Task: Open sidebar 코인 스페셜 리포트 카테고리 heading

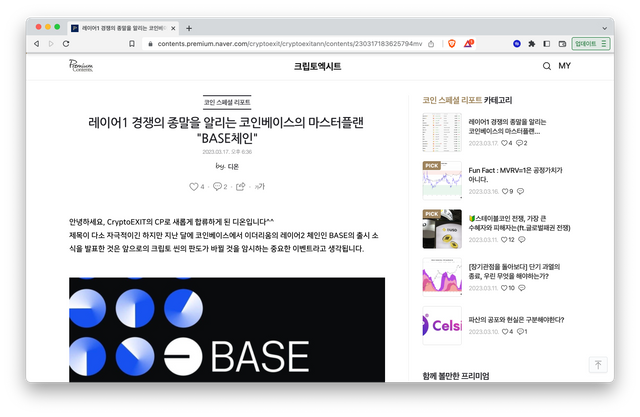Action: pos(467,100)
